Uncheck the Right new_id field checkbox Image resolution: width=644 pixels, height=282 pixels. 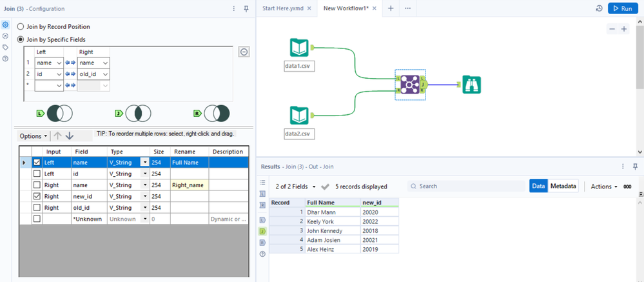tap(37, 196)
